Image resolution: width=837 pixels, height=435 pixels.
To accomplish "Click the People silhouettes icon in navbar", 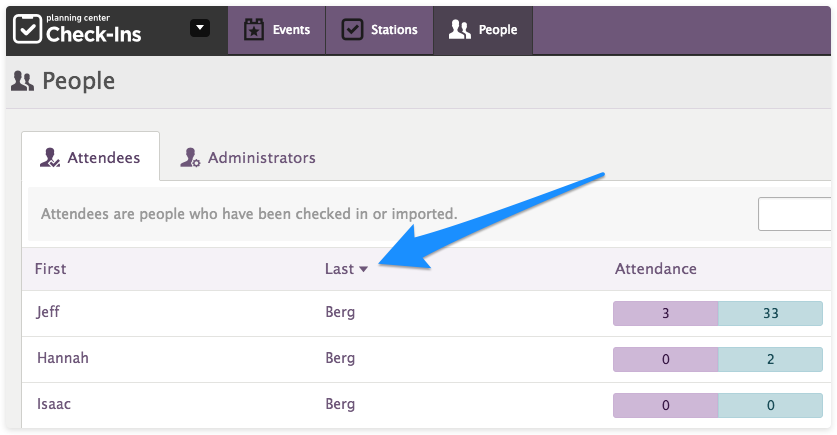I will coord(459,30).
